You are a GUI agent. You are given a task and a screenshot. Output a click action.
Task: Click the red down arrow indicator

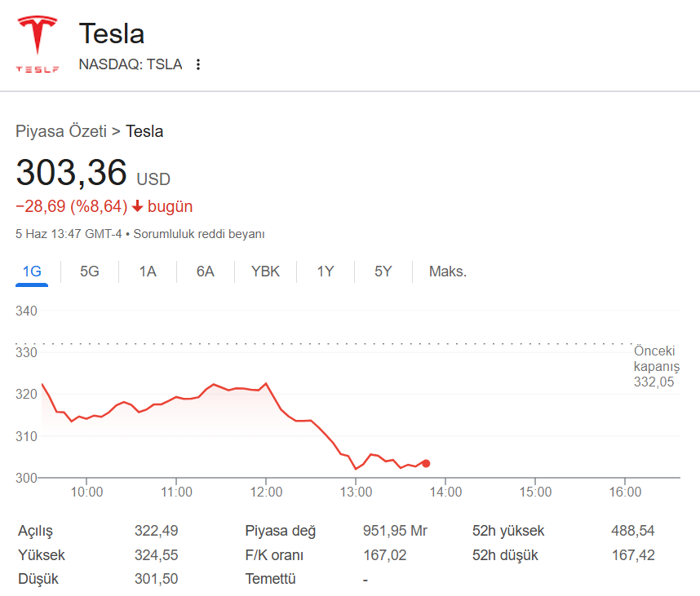(x=137, y=206)
